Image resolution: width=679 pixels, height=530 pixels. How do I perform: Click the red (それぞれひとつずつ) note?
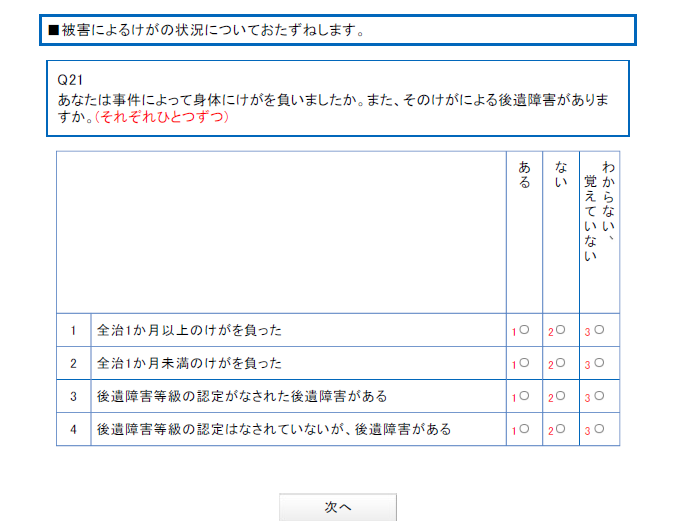coord(162,117)
